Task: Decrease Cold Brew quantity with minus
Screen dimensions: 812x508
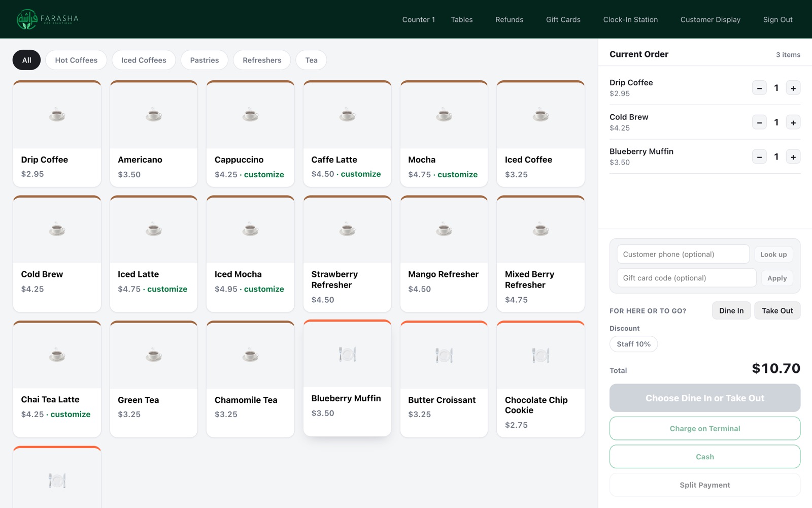Action: tap(759, 122)
